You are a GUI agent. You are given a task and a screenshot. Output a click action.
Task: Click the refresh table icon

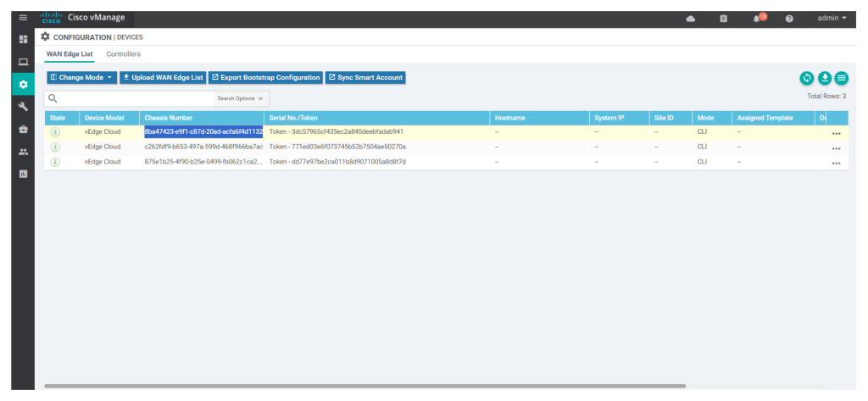click(807, 78)
